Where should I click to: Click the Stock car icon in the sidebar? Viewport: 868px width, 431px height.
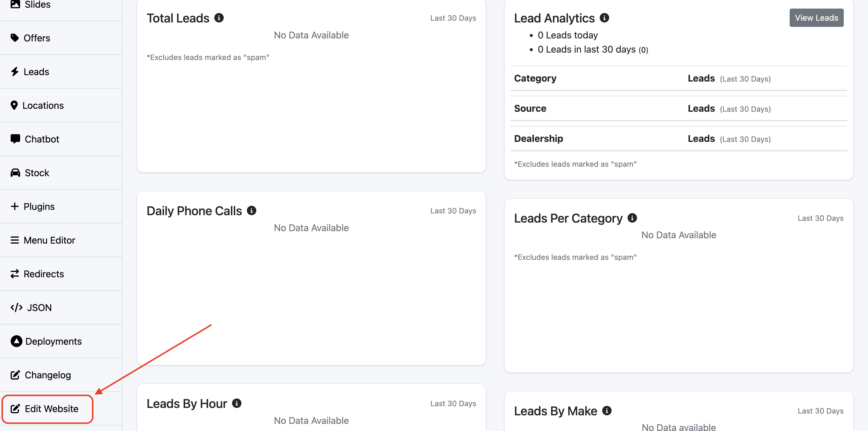tap(15, 173)
